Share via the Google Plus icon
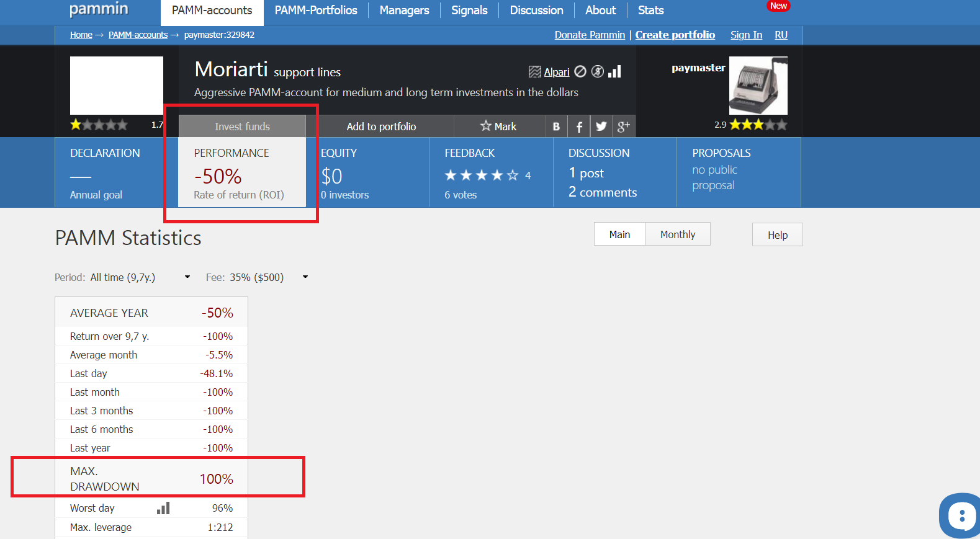 [623, 127]
